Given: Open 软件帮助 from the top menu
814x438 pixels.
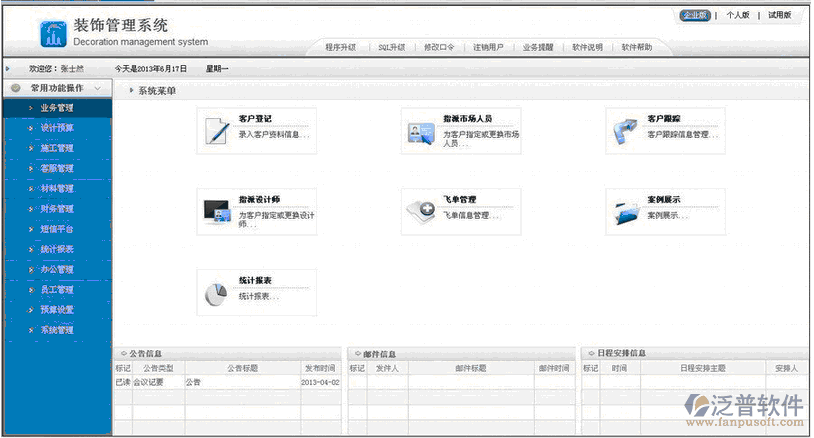Looking at the screenshot, I should coord(636,47).
